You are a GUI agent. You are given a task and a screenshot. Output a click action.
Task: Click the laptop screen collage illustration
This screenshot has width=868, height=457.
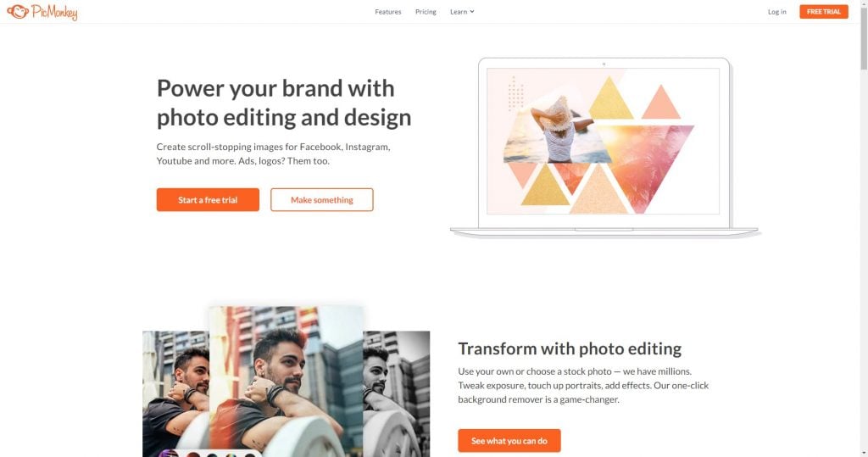click(x=603, y=142)
